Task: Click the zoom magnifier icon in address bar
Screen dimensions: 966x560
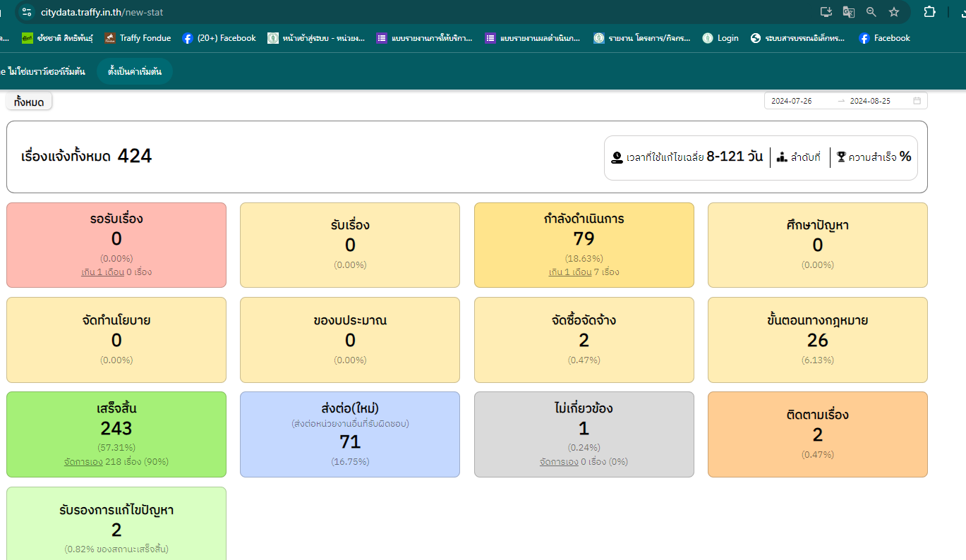Action: pos(871,12)
